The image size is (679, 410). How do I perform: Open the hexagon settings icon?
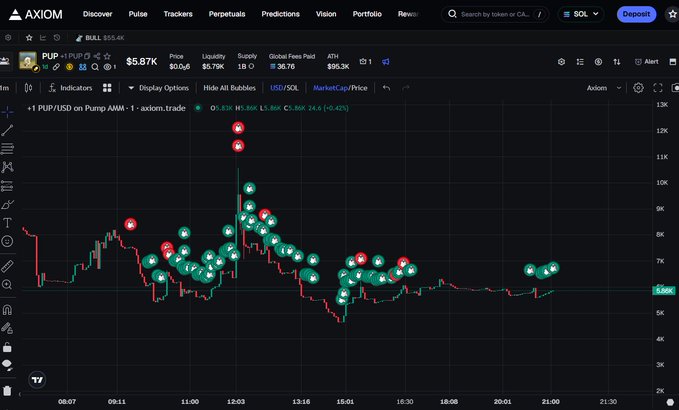(x=561, y=62)
